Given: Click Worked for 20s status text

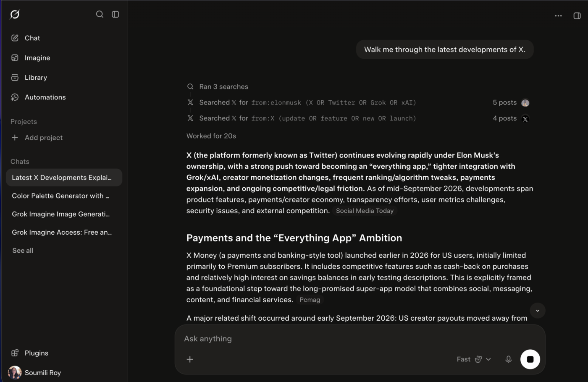Looking at the screenshot, I should (211, 136).
